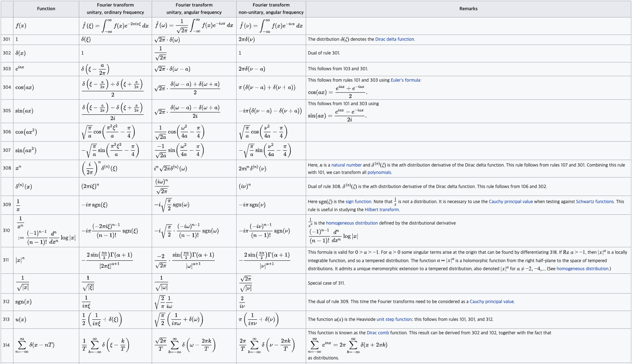Follow the Euler's formula link
632x364 pixels.
(x=405, y=80)
